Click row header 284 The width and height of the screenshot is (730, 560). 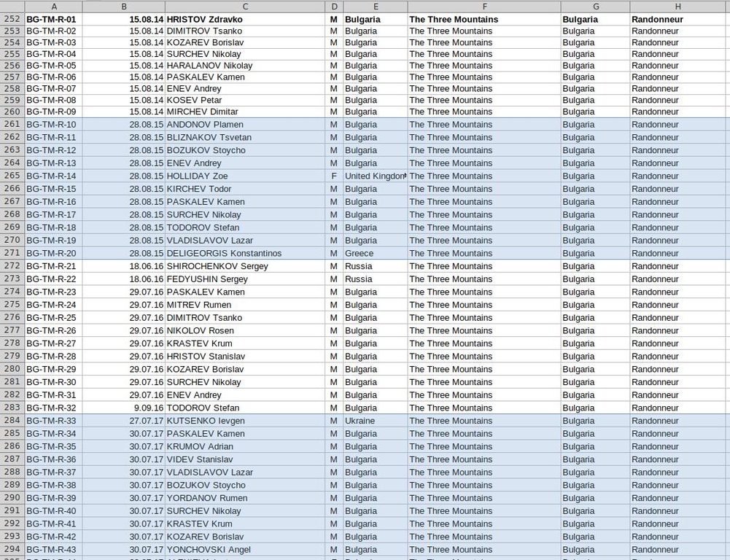click(12, 421)
